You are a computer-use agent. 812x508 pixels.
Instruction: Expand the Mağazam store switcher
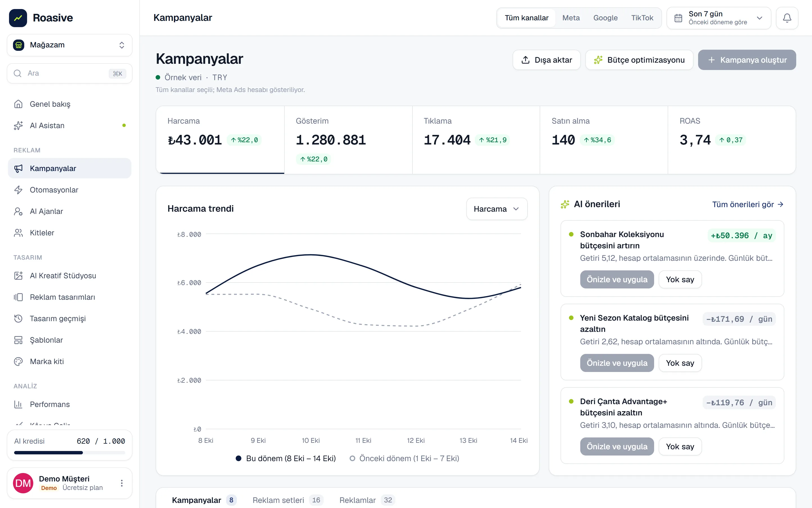point(70,45)
